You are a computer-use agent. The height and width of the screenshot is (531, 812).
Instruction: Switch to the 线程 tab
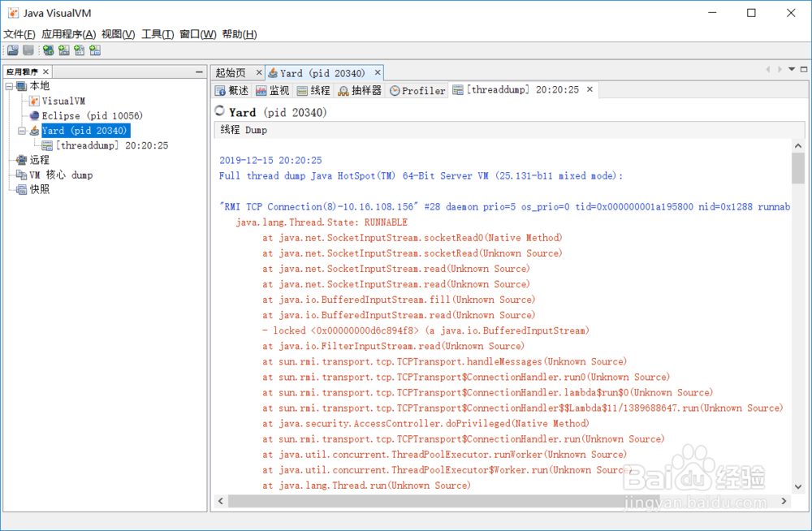313,91
